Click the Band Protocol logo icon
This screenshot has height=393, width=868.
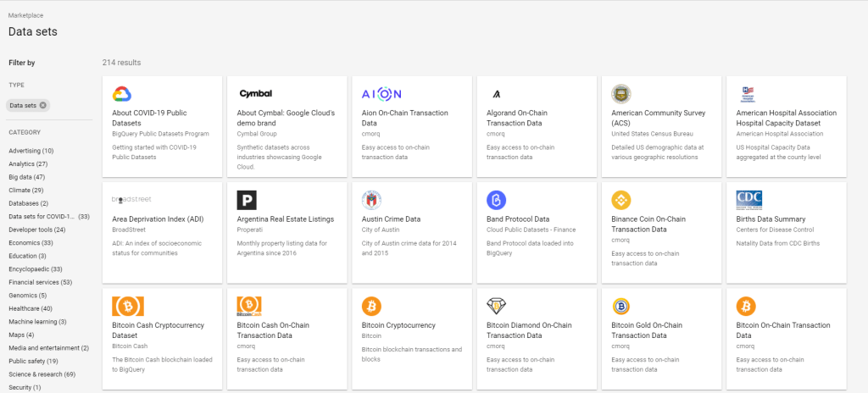click(x=496, y=200)
